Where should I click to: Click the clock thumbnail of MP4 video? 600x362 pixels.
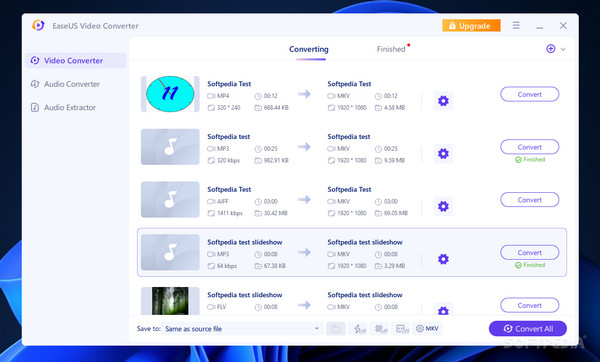click(170, 94)
